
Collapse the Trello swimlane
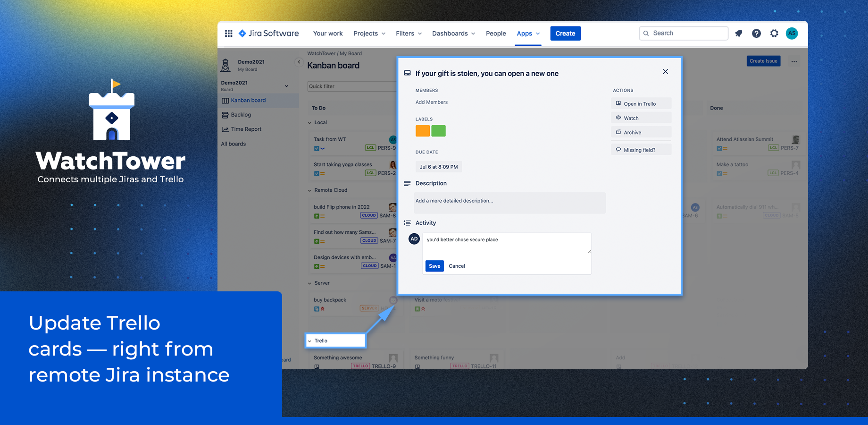[x=310, y=341]
